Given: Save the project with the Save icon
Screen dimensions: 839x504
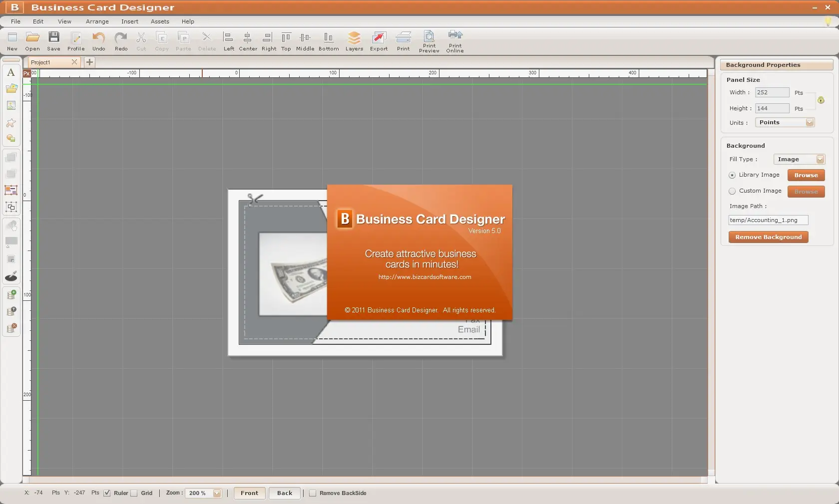Looking at the screenshot, I should pyautogui.click(x=53, y=41).
